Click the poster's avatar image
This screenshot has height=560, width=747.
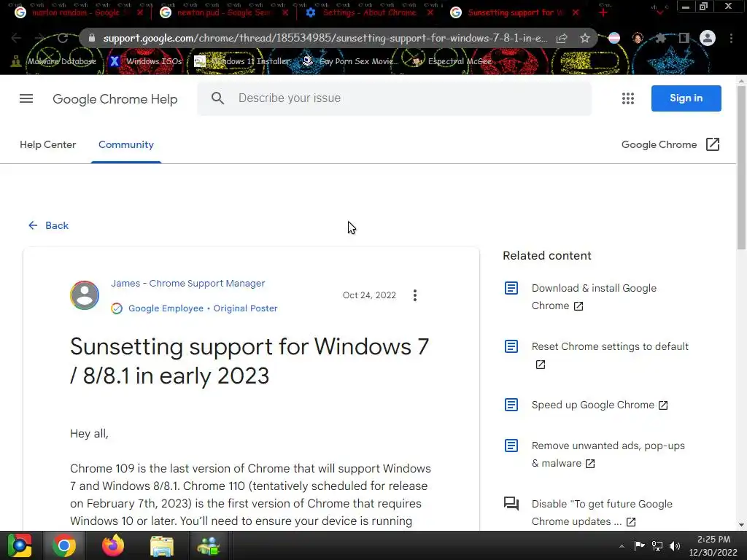pyautogui.click(x=85, y=295)
